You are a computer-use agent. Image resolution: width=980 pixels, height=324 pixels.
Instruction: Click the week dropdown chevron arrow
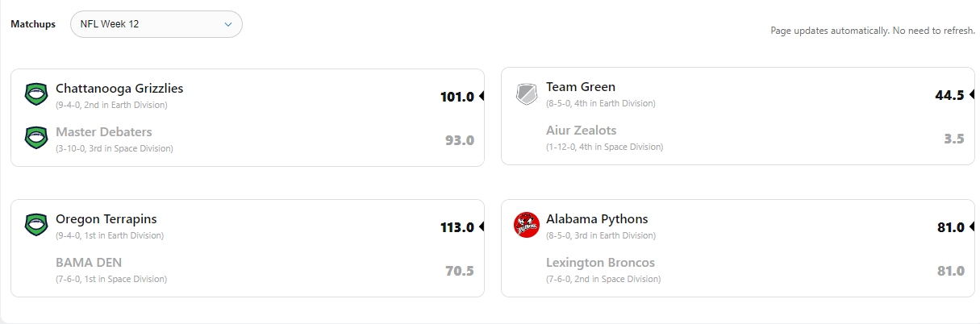tap(228, 24)
